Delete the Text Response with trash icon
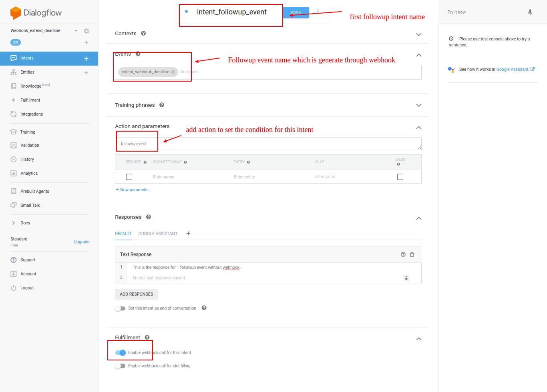Screen dimensions: 547x392 pyautogui.click(x=412, y=254)
